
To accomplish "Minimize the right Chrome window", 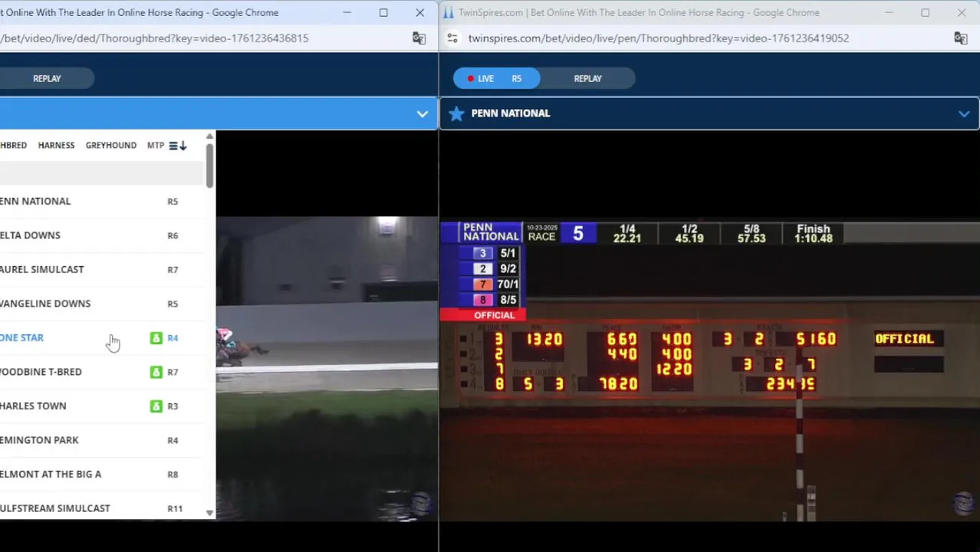I will (889, 12).
